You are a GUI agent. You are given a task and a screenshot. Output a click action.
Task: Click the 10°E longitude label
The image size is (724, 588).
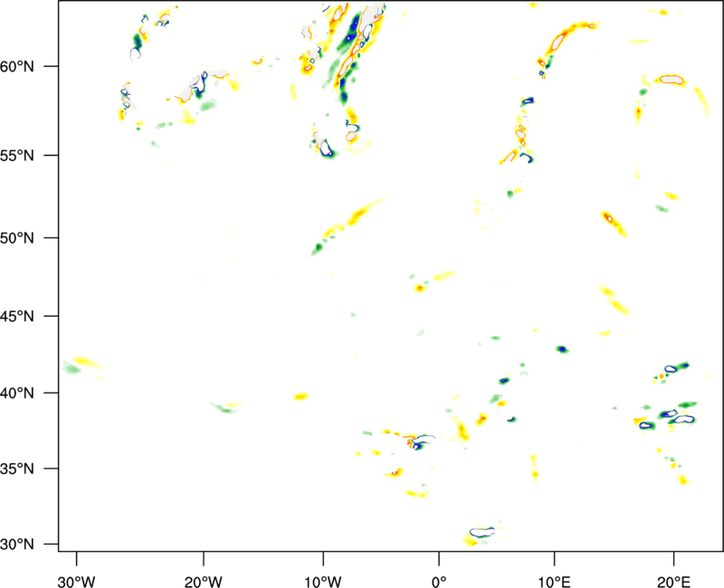pos(554,581)
